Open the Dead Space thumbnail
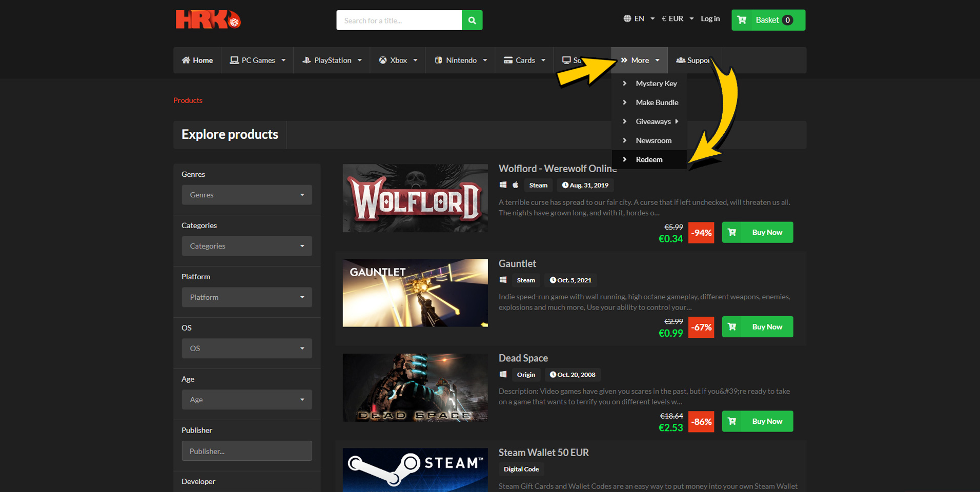 415,387
